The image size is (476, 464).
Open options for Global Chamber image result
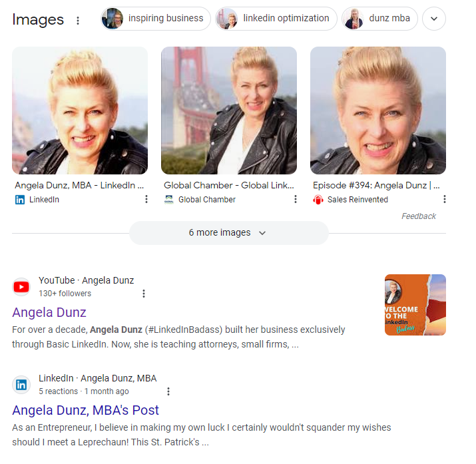[x=296, y=199]
